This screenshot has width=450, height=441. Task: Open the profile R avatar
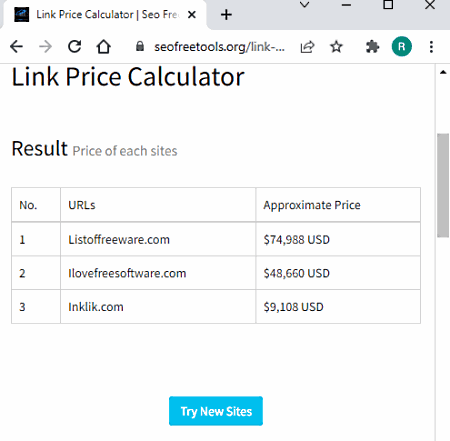pyautogui.click(x=402, y=46)
